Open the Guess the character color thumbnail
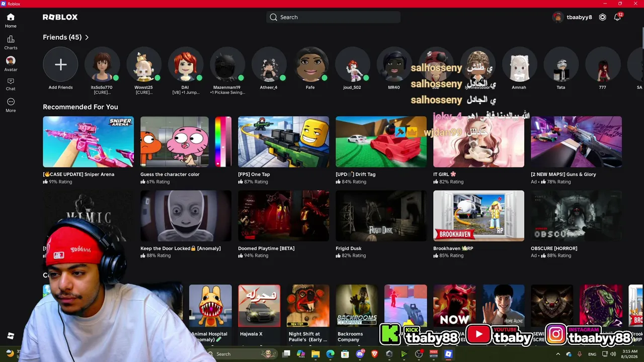 click(186, 142)
